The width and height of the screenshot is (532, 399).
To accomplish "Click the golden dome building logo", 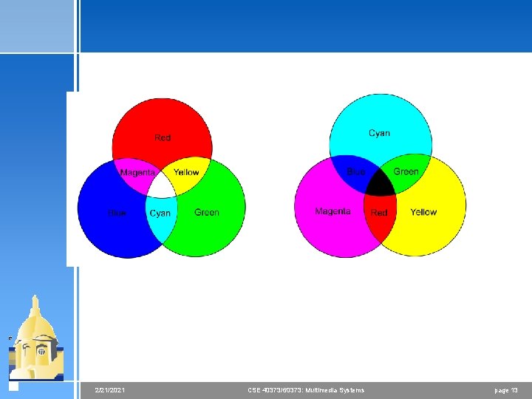I will point(35,338).
